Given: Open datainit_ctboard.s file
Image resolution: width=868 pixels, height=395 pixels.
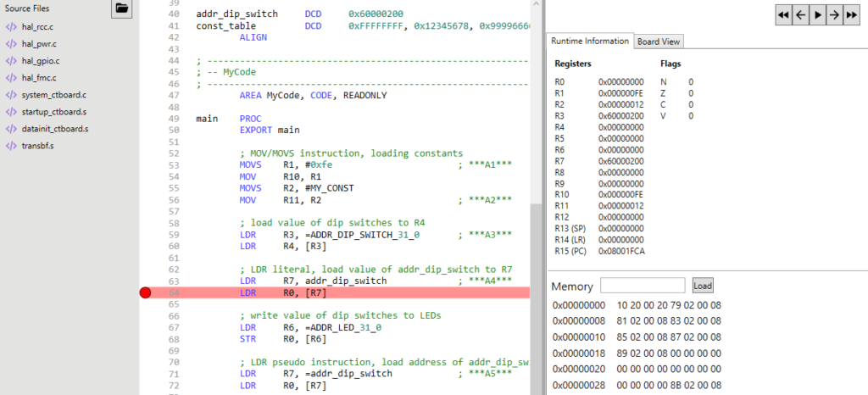Looking at the screenshot, I should (x=55, y=129).
